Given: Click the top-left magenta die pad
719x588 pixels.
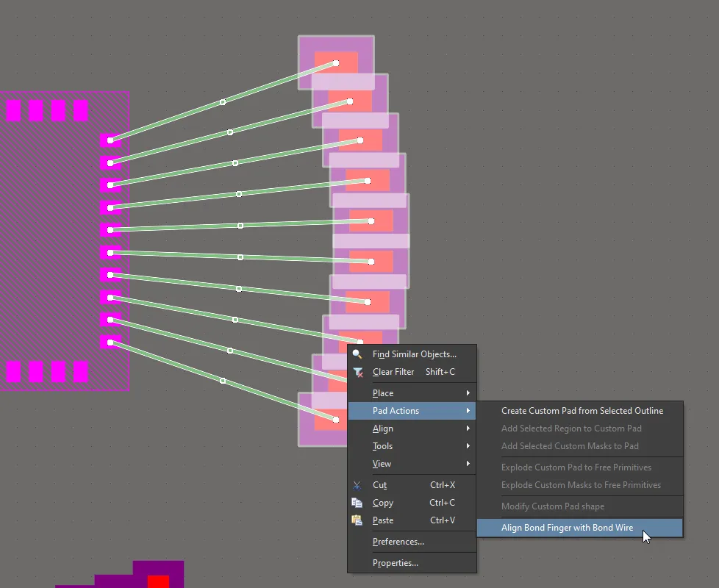Looking at the screenshot, I should [x=14, y=110].
